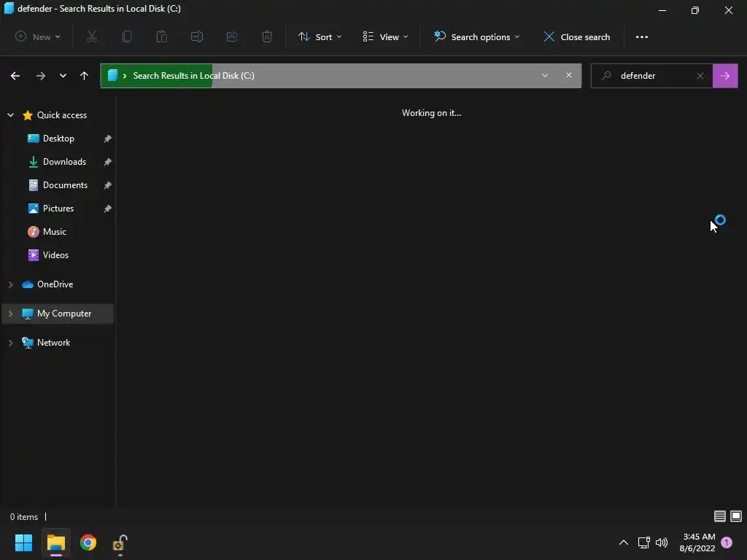Open the Sort dropdown
The height and width of the screenshot is (560, 747).
(320, 36)
